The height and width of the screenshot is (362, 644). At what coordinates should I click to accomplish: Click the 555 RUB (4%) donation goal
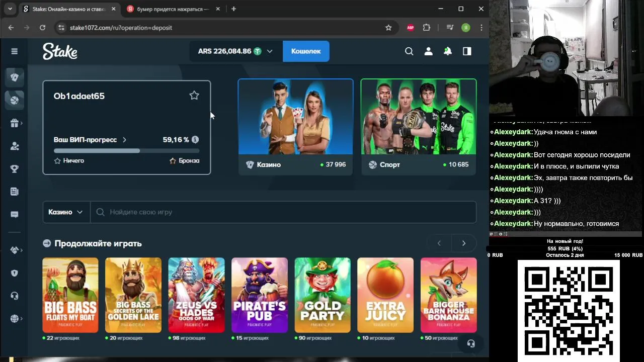[565, 248]
